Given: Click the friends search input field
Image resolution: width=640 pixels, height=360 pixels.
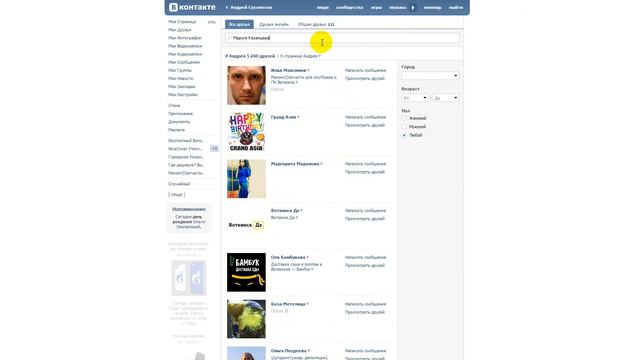Looking at the screenshot, I should 342,38.
